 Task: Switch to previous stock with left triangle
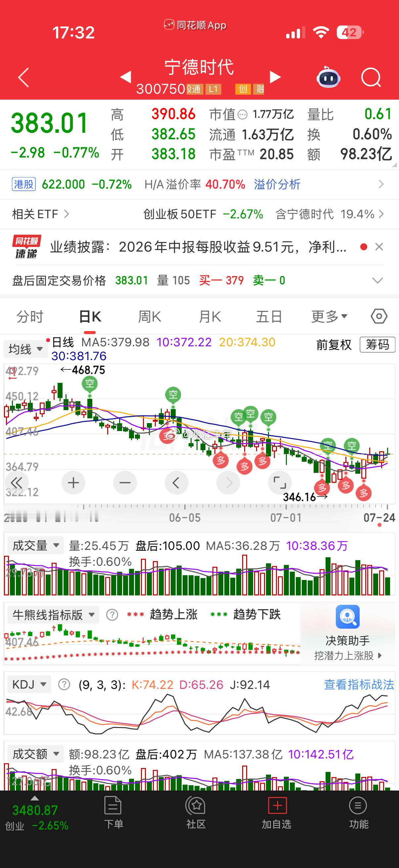tap(126, 77)
